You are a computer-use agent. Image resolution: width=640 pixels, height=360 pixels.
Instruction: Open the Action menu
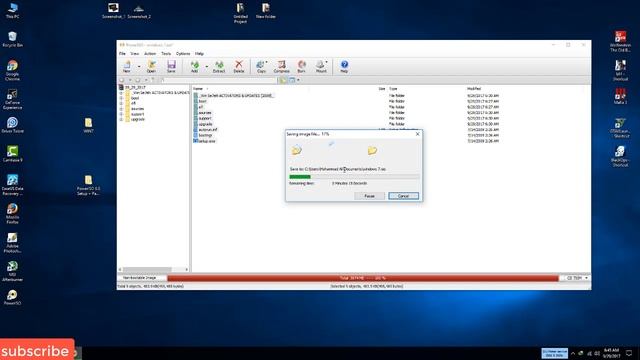(150, 53)
